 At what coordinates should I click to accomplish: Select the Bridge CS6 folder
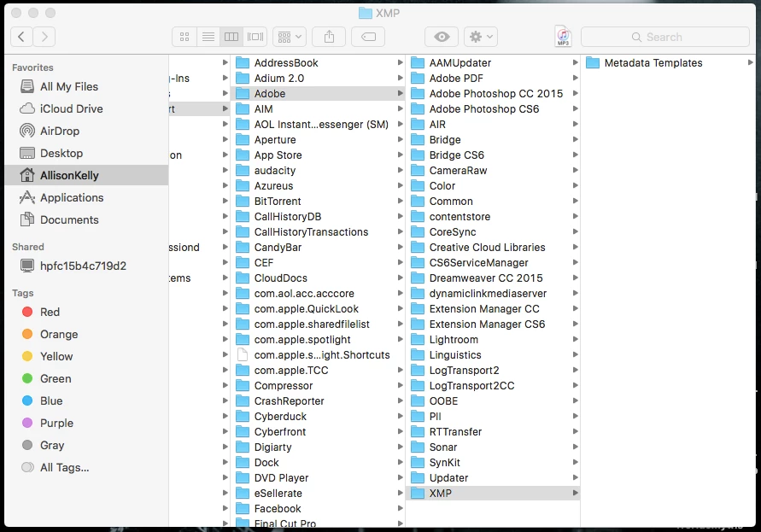493,155
